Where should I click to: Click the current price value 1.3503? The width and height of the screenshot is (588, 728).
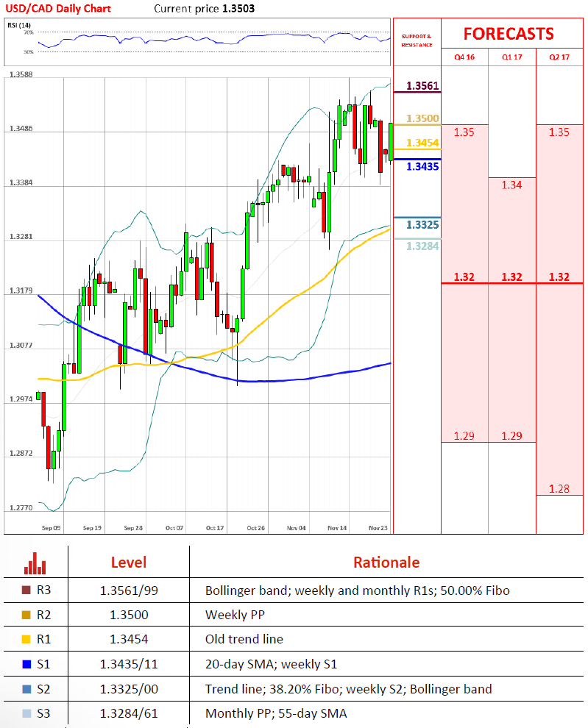(x=238, y=8)
